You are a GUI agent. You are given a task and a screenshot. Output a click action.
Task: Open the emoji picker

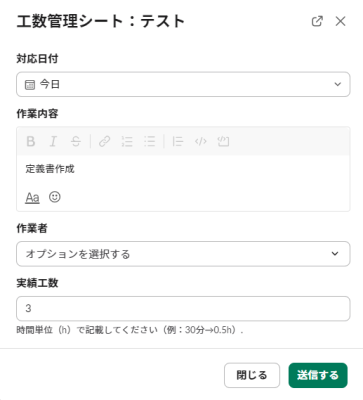point(55,197)
